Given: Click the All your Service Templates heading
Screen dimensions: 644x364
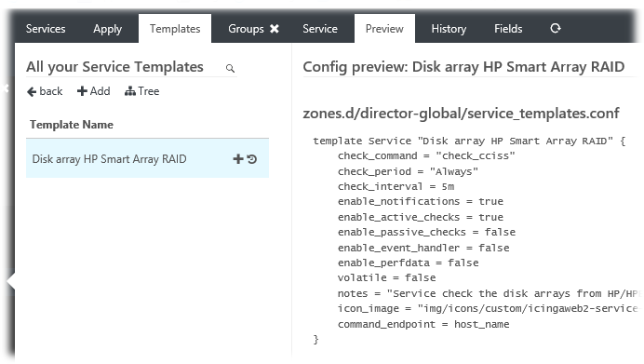Looking at the screenshot, I should [x=115, y=67].
